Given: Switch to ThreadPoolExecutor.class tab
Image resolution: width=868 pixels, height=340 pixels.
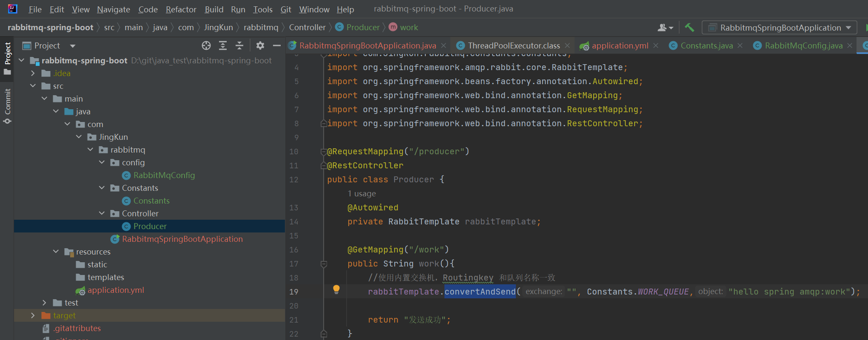Looking at the screenshot, I should [x=514, y=45].
